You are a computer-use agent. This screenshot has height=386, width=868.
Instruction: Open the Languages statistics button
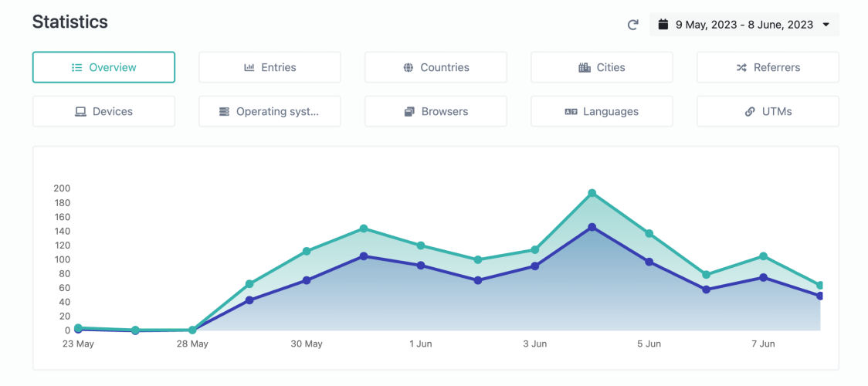pos(602,112)
